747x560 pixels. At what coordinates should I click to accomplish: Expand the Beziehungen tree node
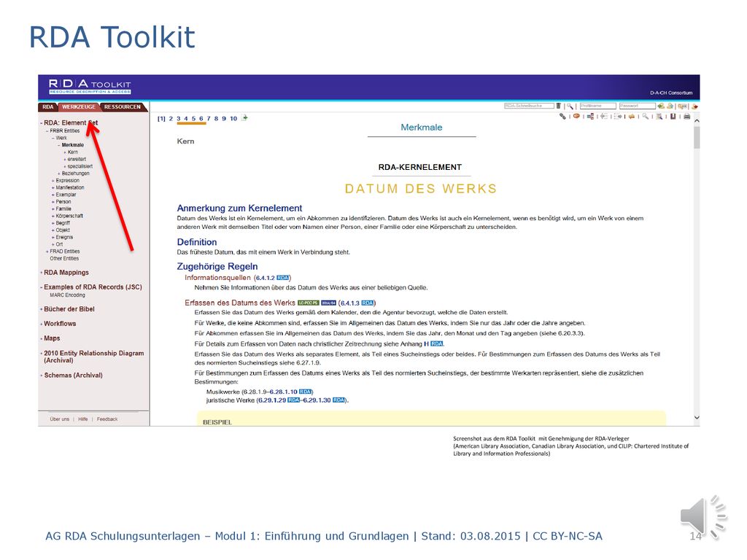coord(58,174)
